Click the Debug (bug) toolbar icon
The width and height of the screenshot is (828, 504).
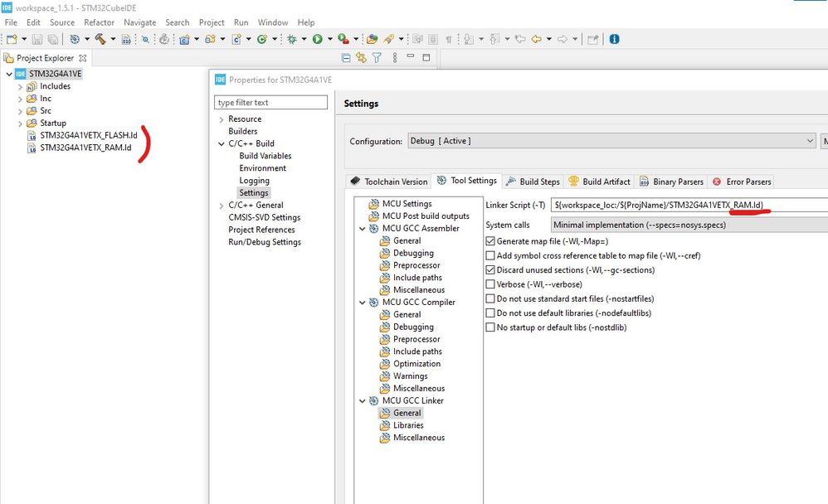pyautogui.click(x=292, y=39)
